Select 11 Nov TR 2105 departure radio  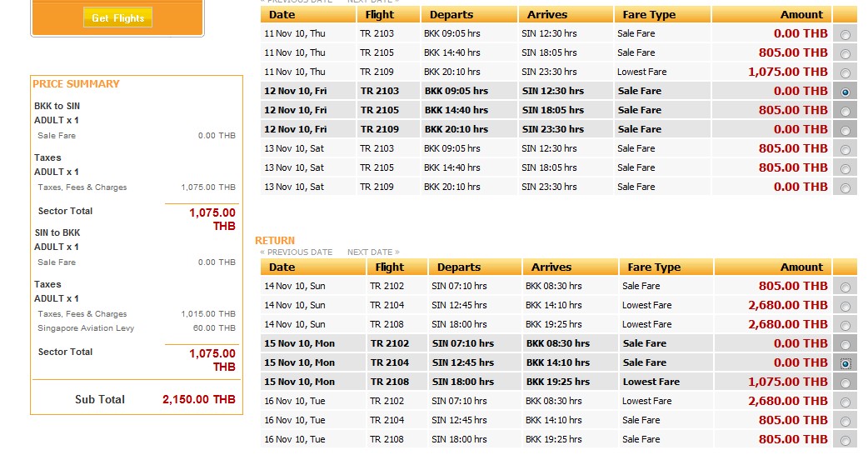click(x=846, y=53)
